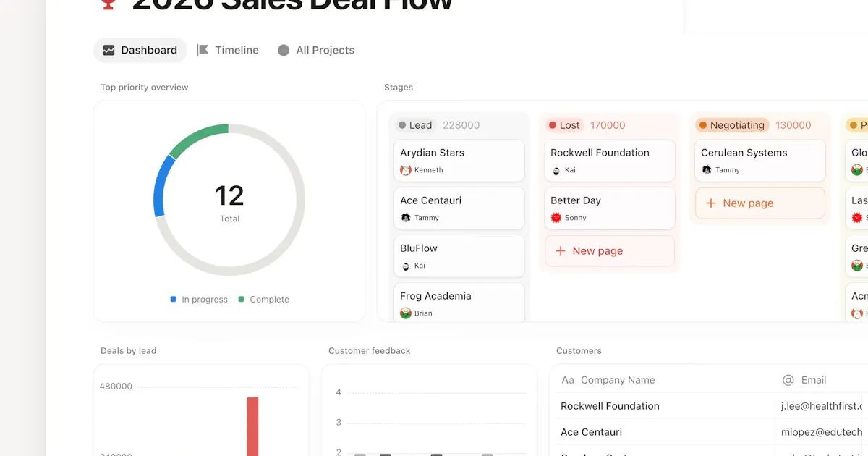Open the BluFlow deal card
Viewport: 868px width, 456px height.
(x=459, y=256)
